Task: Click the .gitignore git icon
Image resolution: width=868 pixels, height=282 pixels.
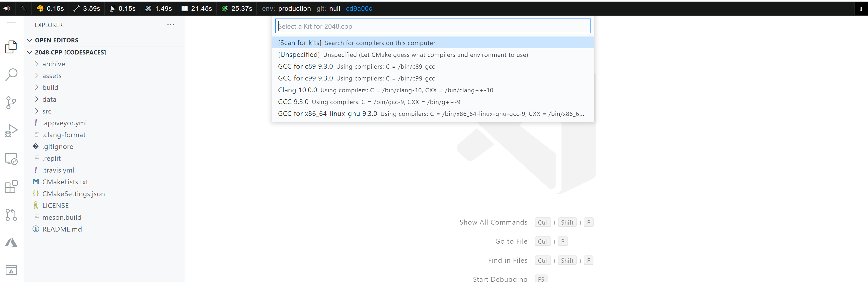Action: [x=36, y=146]
